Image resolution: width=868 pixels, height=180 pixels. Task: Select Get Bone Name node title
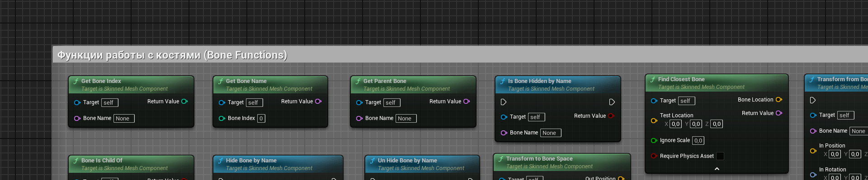pos(246,81)
